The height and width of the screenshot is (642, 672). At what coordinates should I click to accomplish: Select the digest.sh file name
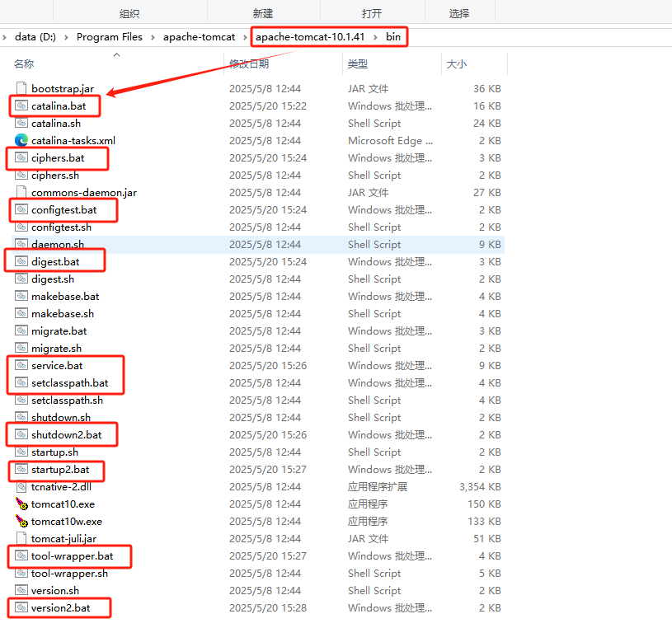tap(52, 279)
